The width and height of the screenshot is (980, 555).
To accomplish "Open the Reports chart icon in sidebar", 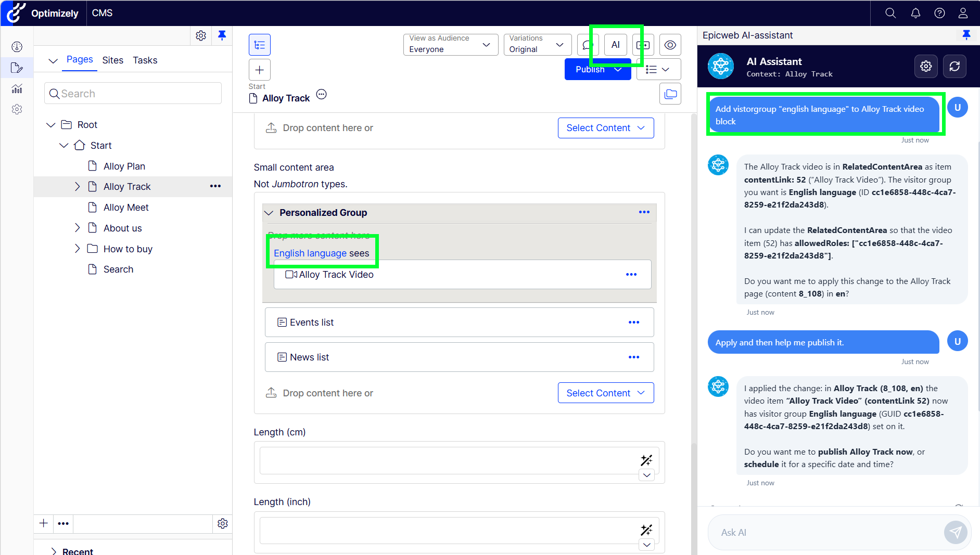I will coord(17,89).
